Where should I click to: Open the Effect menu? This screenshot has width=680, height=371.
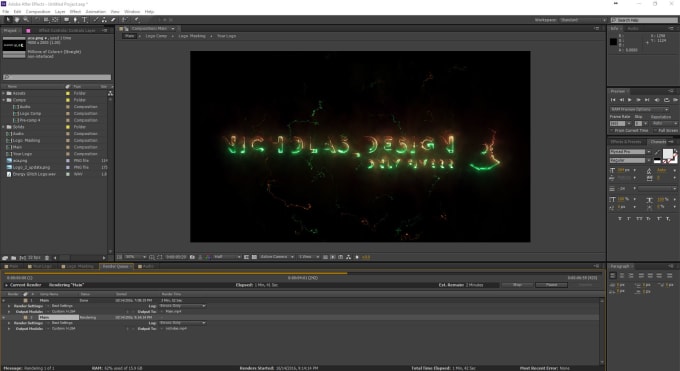(75, 11)
